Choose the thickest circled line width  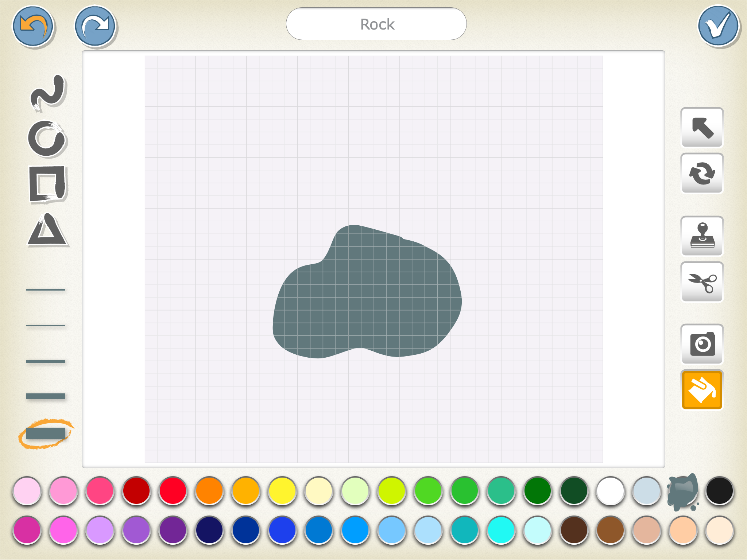[46, 433]
